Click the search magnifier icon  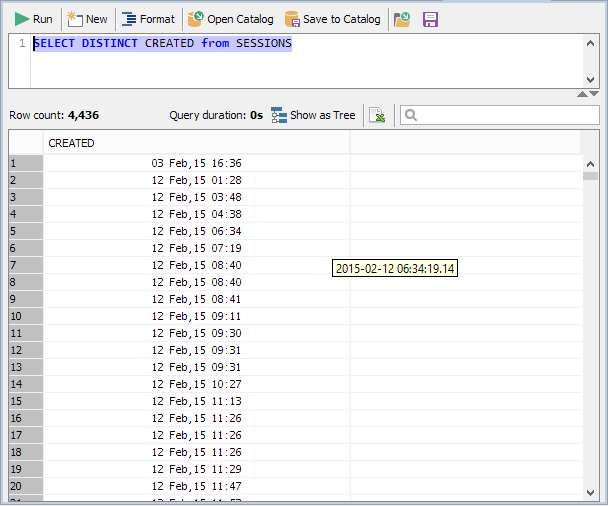point(411,115)
